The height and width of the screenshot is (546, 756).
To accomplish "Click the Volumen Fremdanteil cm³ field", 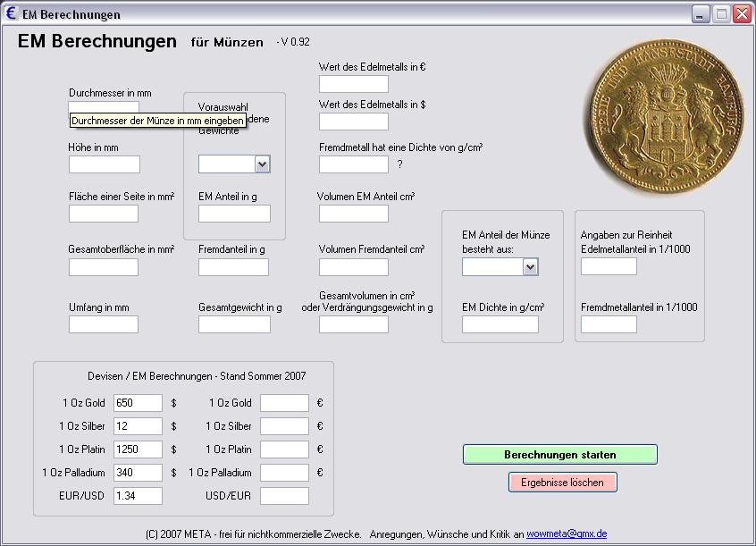I will tap(353, 267).
